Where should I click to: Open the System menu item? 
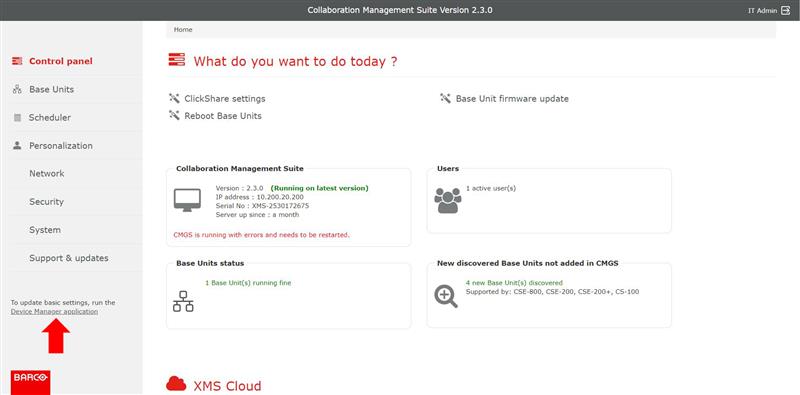click(45, 230)
